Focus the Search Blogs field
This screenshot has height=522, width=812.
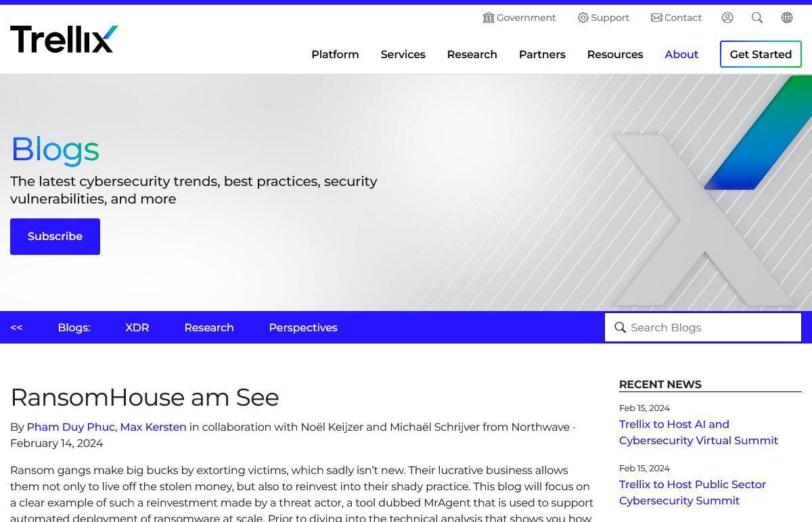[x=703, y=327]
